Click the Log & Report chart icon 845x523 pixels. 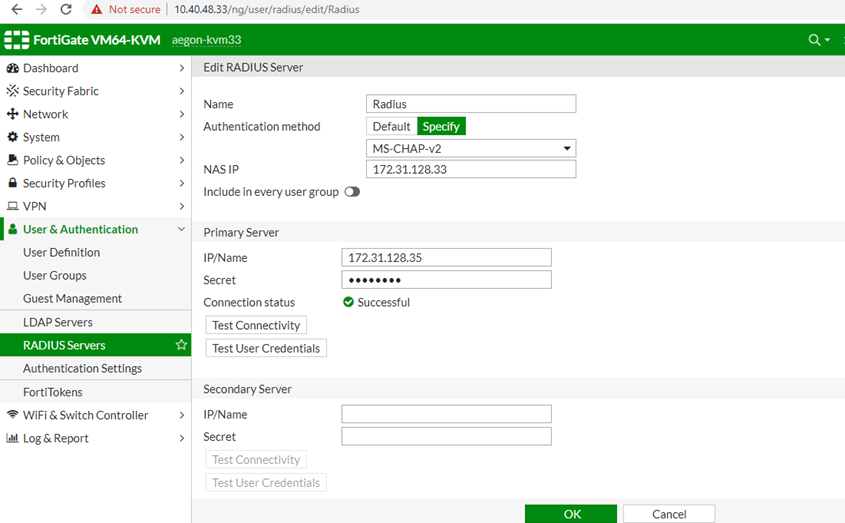pyautogui.click(x=13, y=438)
